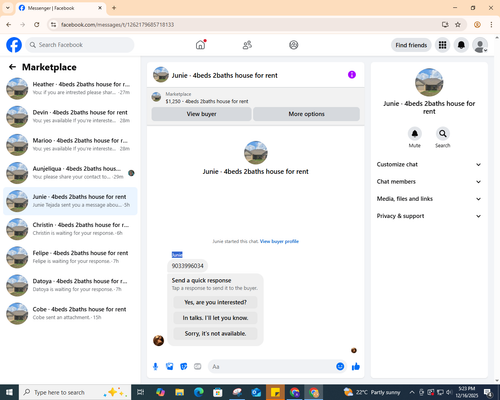Image resolution: width=500 pixels, height=400 pixels.
Task: View site information icon in address bar
Action: click(53, 25)
